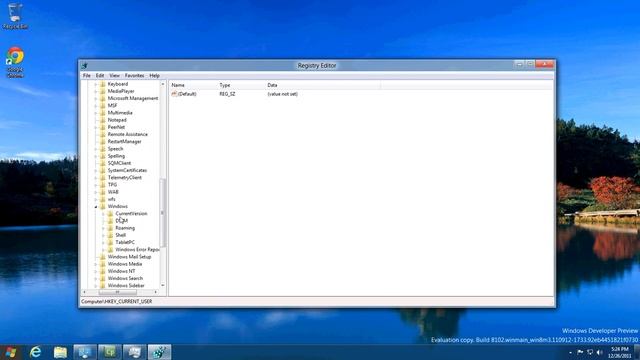Click the (Default) string value icon

(x=174, y=94)
